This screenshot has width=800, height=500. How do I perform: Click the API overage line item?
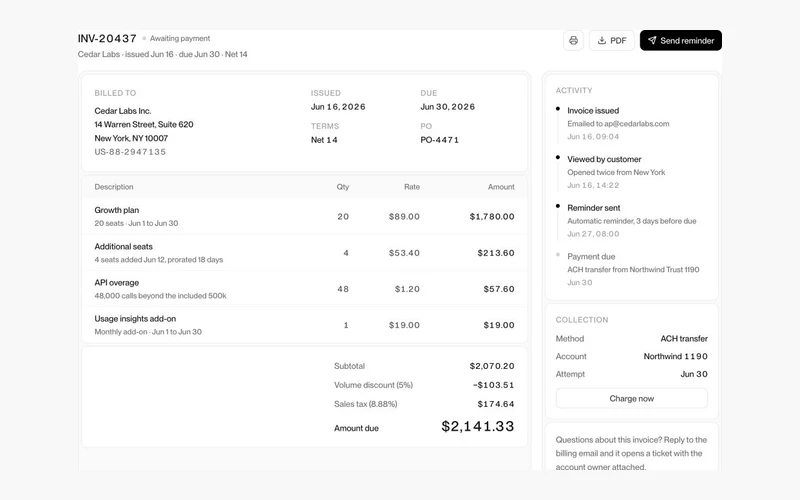pos(305,289)
